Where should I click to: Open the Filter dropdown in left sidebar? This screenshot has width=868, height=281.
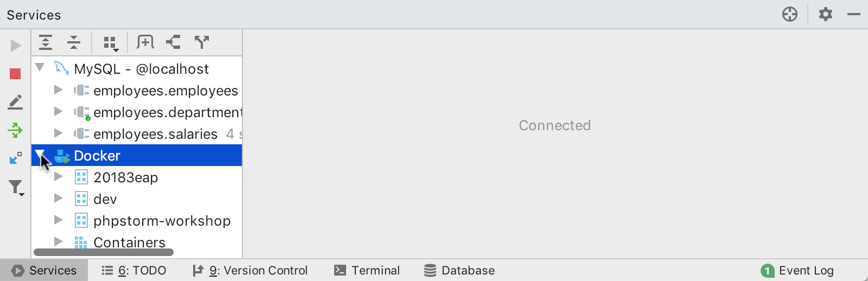point(16,188)
